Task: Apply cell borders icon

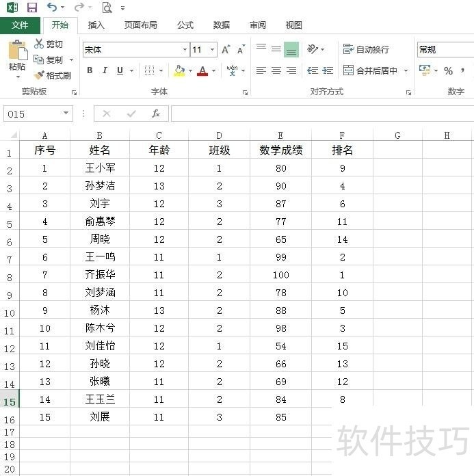Action: tap(149, 70)
